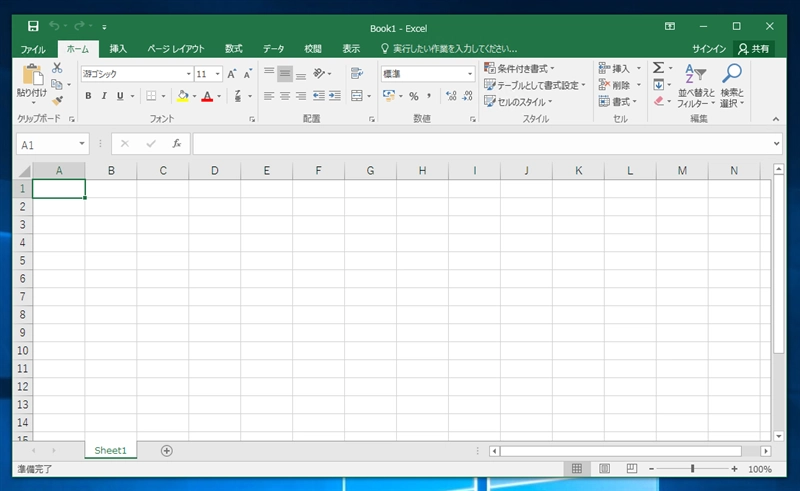The width and height of the screenshot is (800, 491).
Task: Click AutoSum sigma icon
Action: 659,67
